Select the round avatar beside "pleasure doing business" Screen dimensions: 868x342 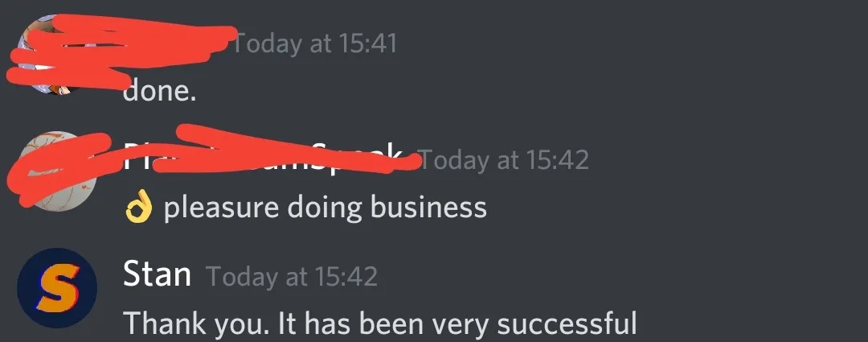57,171
